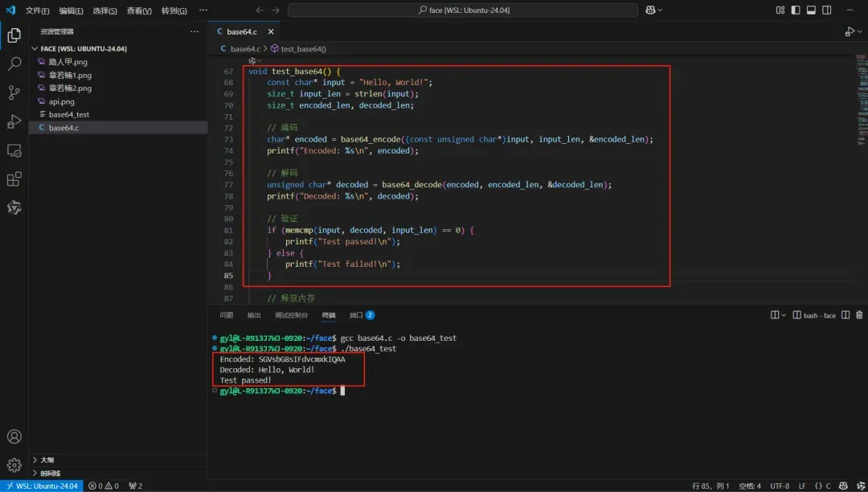Open base64_test file in explorer

point(68,114)
